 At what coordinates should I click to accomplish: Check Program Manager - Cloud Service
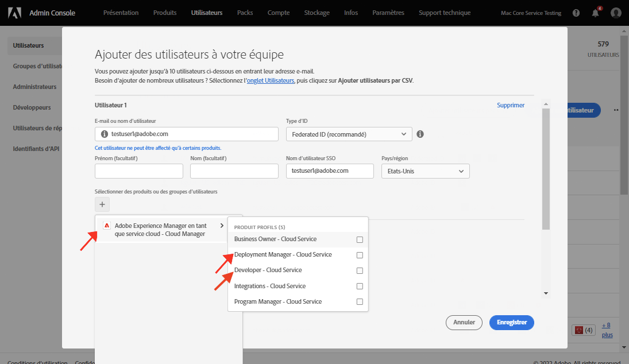click(360, 302)
